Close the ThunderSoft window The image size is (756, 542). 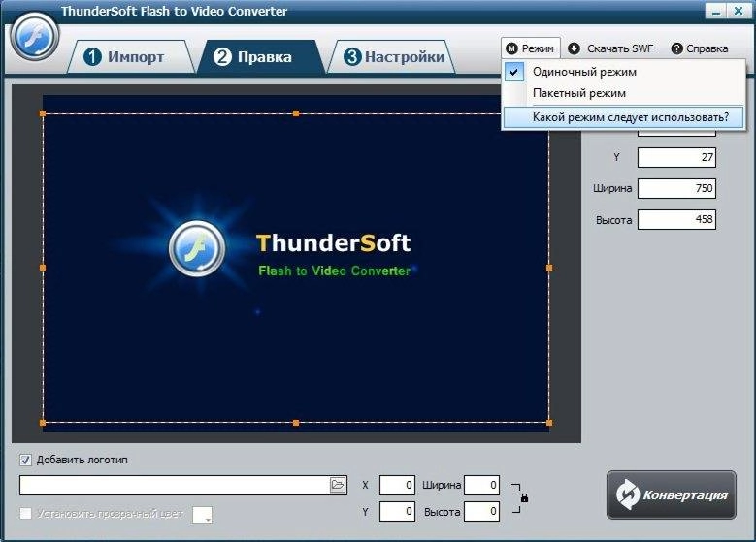tap(739, 11)
